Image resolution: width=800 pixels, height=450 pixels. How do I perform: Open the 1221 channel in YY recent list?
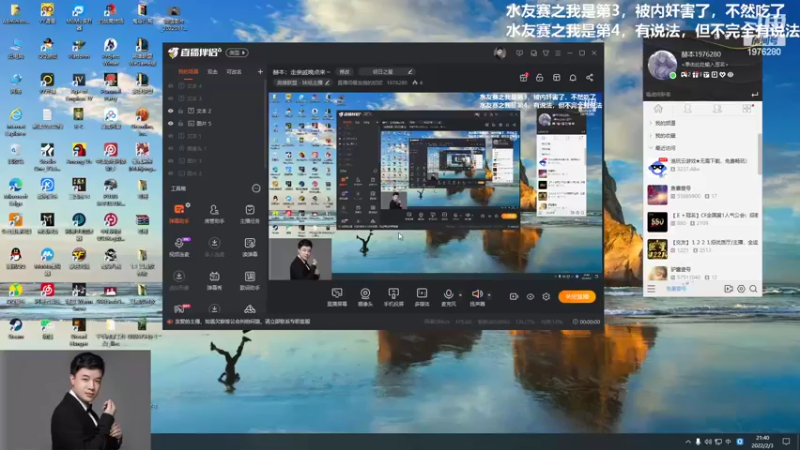click(x=702, y=249)
